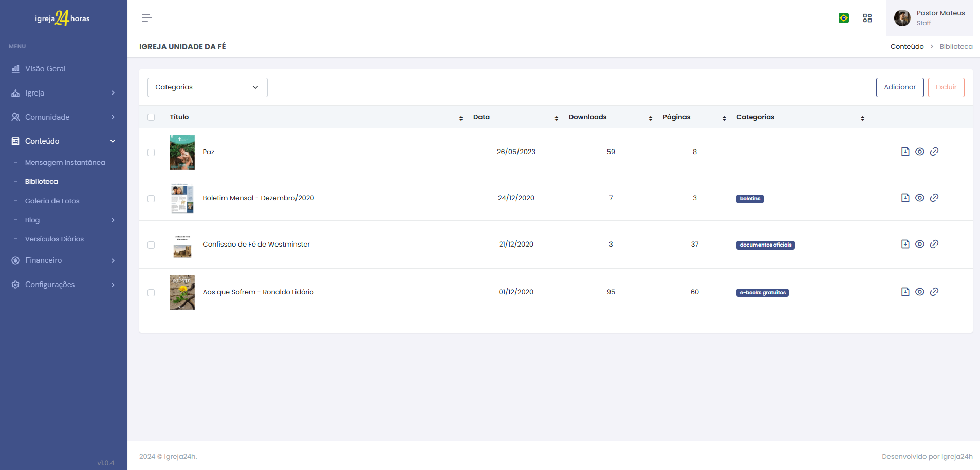Click the Aos que Sofrem cover thumbnail
This screenshot has width=980, height=470.
pyautogui.click(x=182, y=292)
